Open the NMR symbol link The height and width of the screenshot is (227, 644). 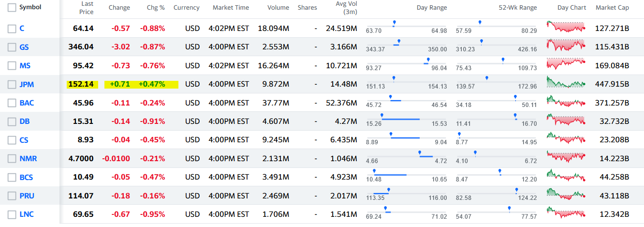28,159
